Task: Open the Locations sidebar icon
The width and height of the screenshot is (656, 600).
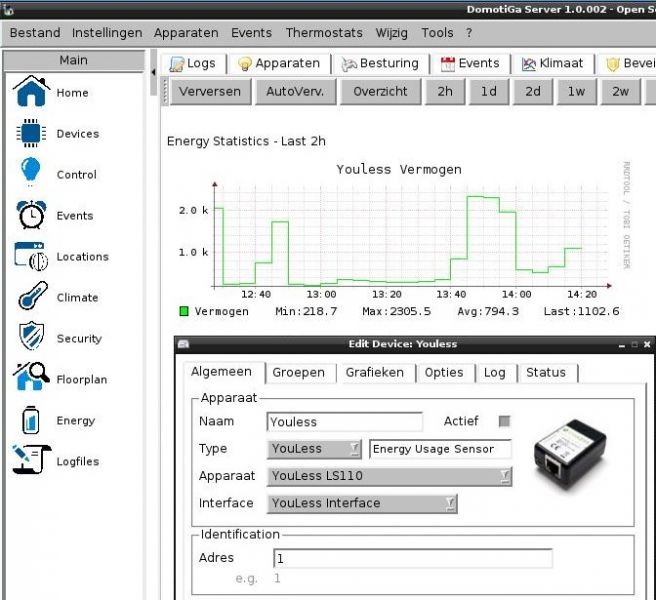Action: click(x=32, y=256)
